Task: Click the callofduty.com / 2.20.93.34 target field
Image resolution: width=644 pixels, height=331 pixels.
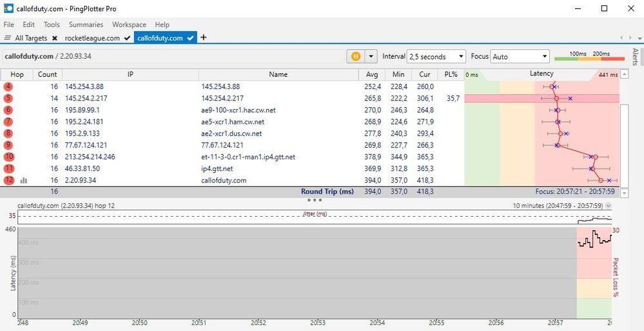Action: pyautogui.click(x=173, y=56)
